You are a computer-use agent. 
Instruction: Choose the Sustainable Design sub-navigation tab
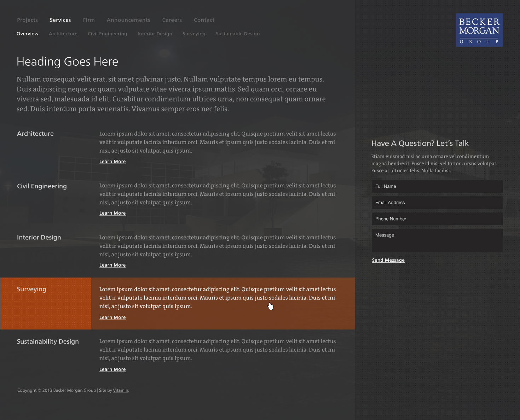(238, 34)
